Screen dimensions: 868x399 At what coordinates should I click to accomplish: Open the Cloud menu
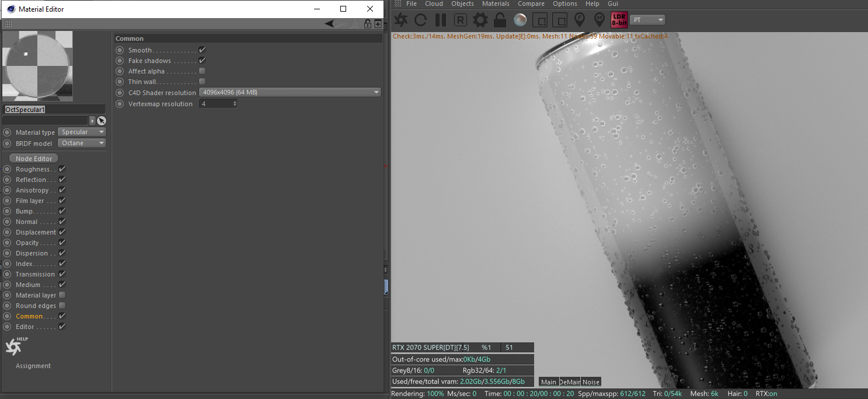pos(434,3)
